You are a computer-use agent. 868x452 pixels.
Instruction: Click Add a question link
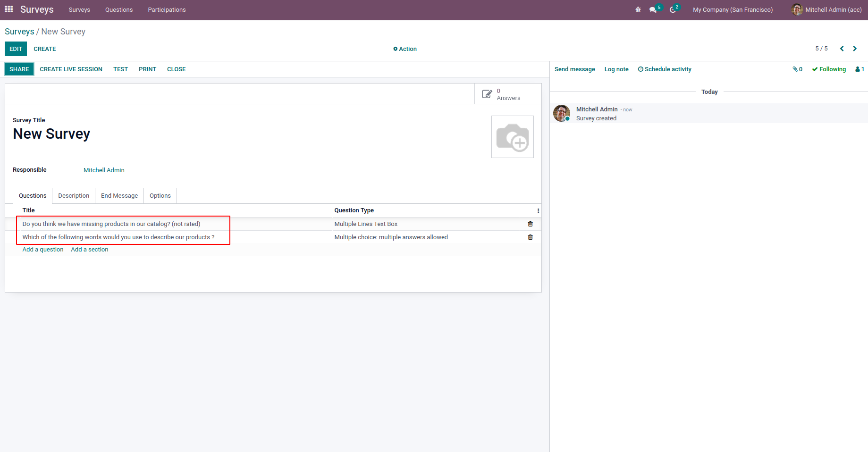(43, 250)
